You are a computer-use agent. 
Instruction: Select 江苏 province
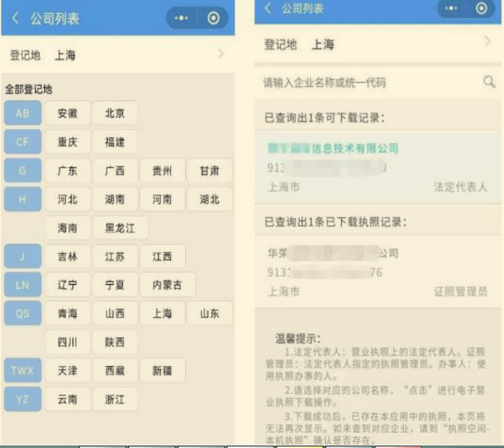(115, 256)
